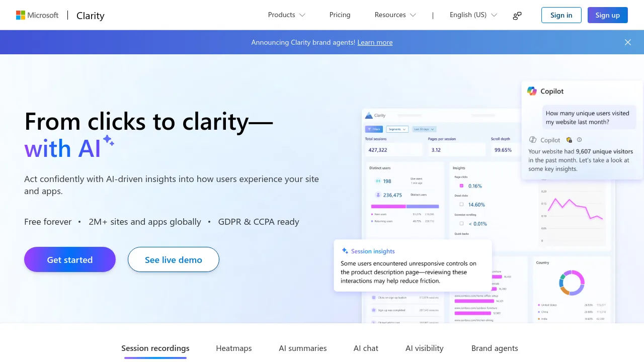Open the Clarity home link
This screenshot has width=644, height=362.
coord(91,16)
